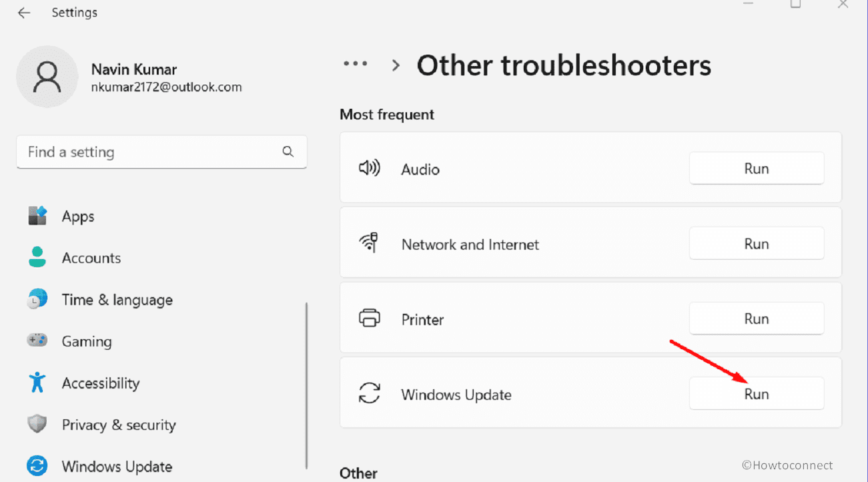Select the Gaming controller icon
The height and width of the screenshot is (482, 868).
pos(37,340)
